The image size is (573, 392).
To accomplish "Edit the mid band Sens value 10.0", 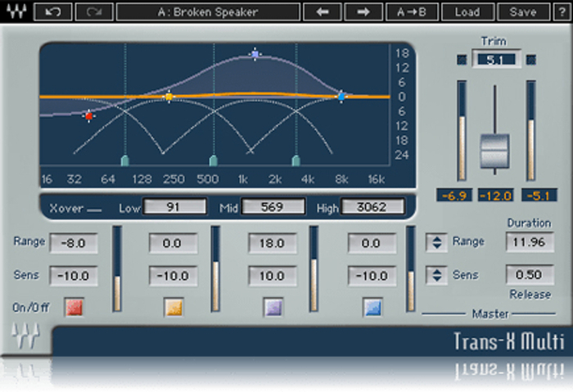I will click(x=273, y=276).
